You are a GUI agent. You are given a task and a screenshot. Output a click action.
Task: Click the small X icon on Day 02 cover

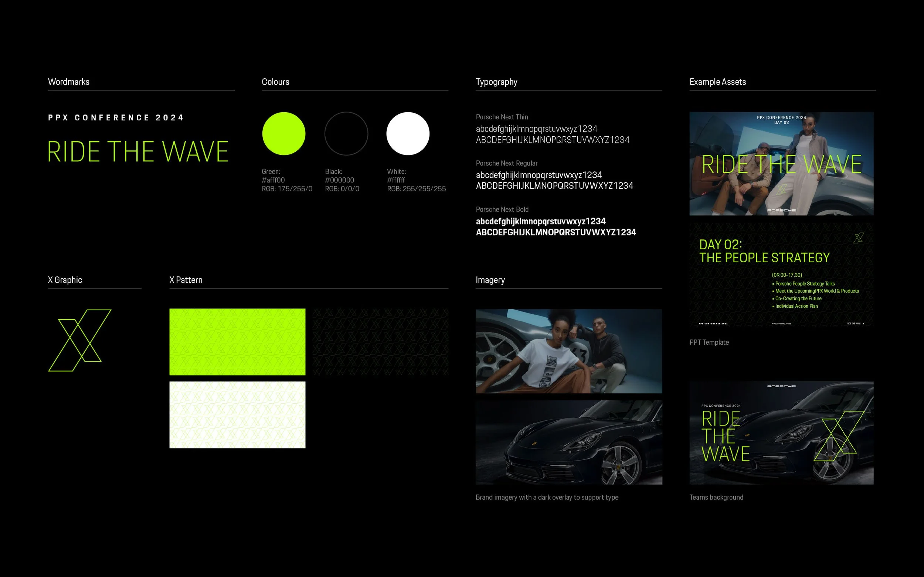tap(782, 189)
